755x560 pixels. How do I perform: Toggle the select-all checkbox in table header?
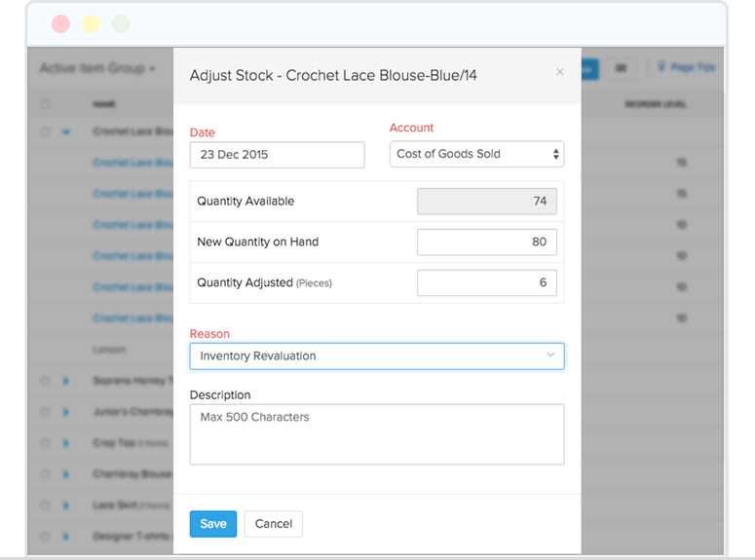pyautogui.click(x=45, y=103)
